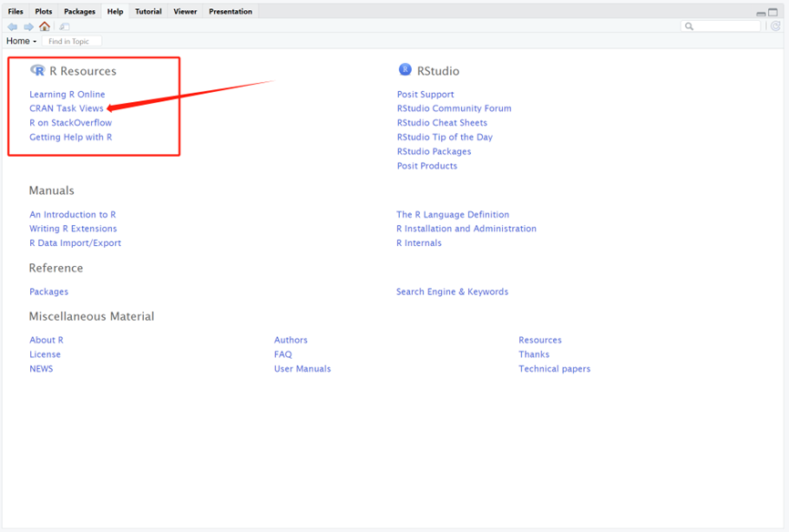Click the search magnifier icon
This screenshot has width=789, height=532.
(690, 26)
